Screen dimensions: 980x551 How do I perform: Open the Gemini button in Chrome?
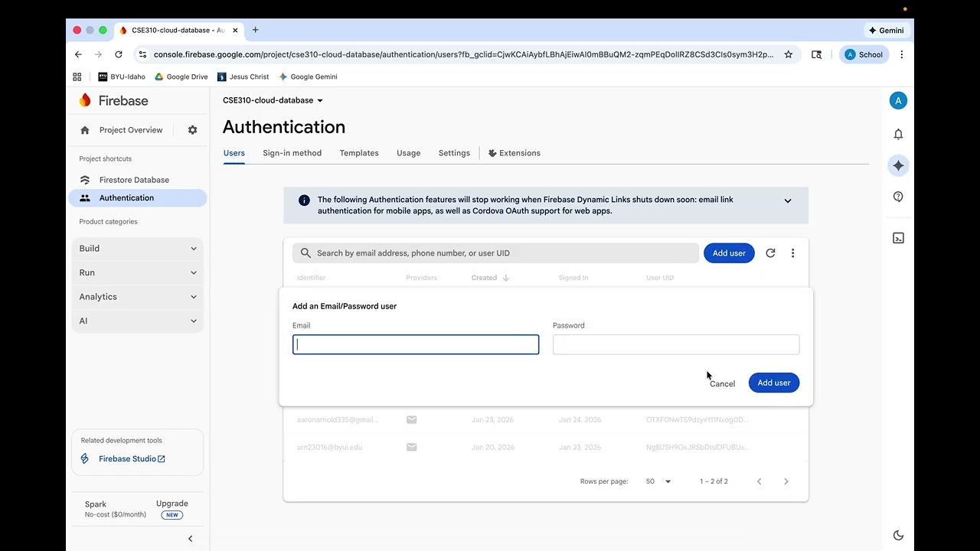886,31
